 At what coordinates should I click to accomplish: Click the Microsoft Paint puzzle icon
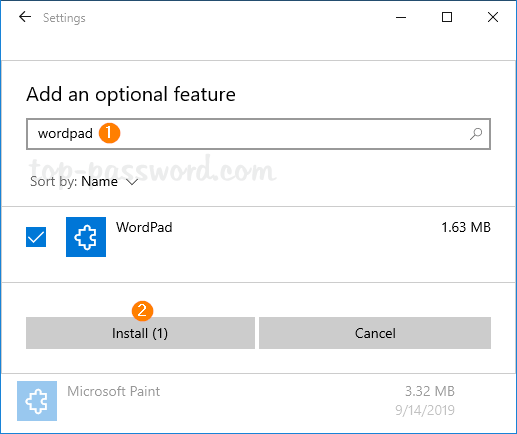pos(37,401)
